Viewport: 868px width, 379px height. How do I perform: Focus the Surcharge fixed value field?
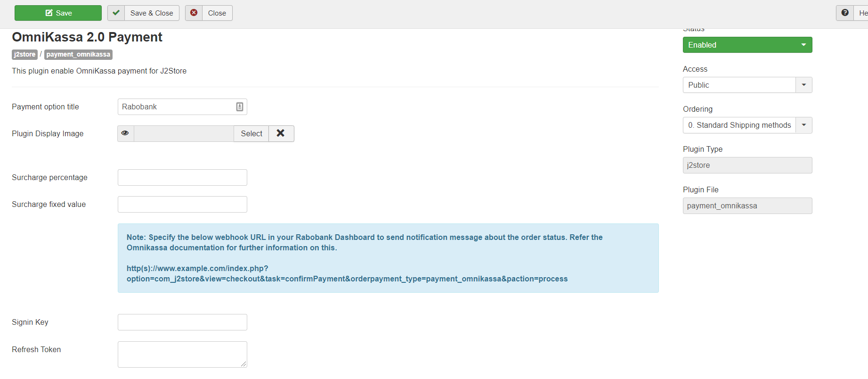pyautogui.click(x=182, y=205)
